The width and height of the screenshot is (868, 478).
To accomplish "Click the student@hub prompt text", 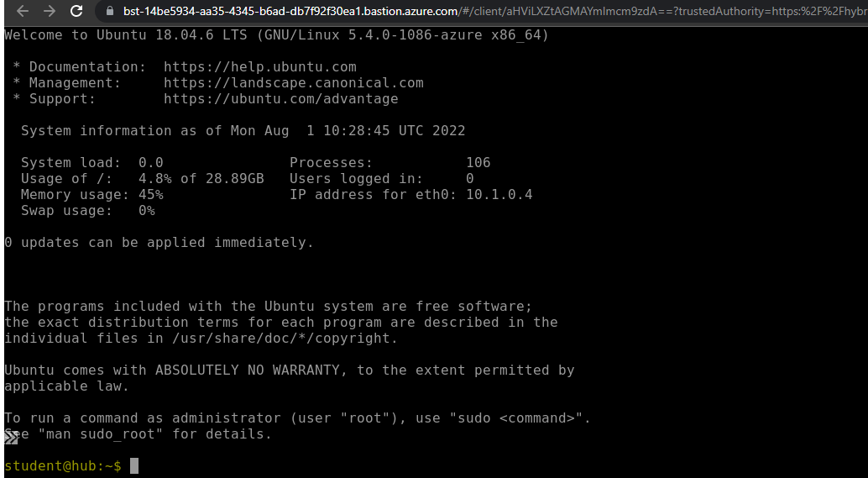I will point(62,465).
